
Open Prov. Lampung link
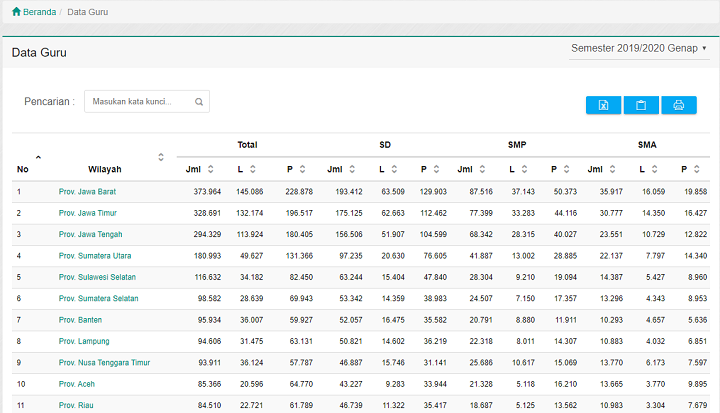click(84, 341)
